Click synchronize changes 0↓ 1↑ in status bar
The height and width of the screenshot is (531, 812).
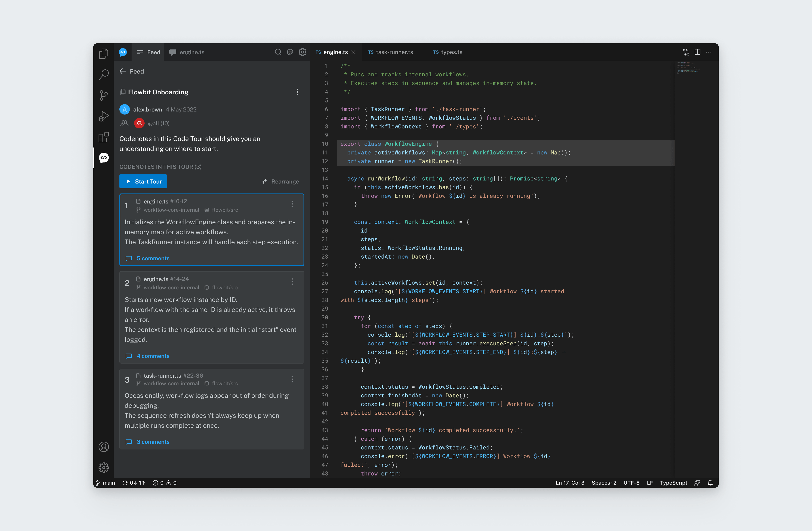[x=134, y=483]
